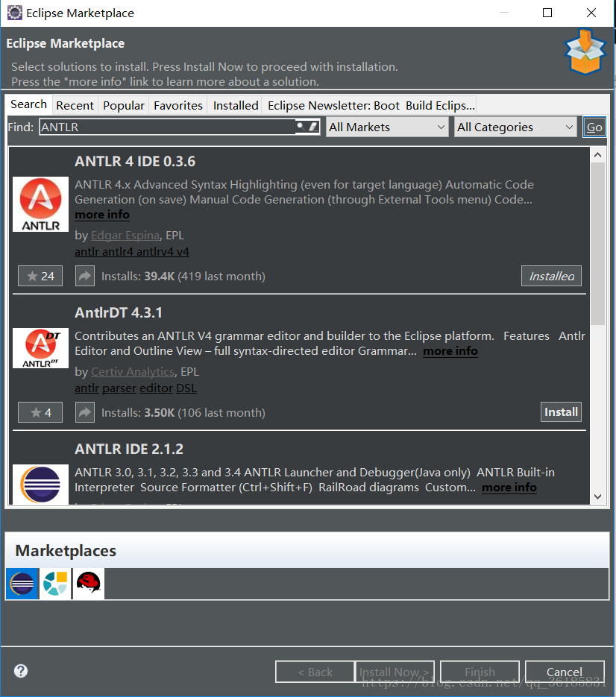Install the AntlrDT 4.3.1 plugin
This screenshot has height=697, width=616.
[x=561, y=412]
